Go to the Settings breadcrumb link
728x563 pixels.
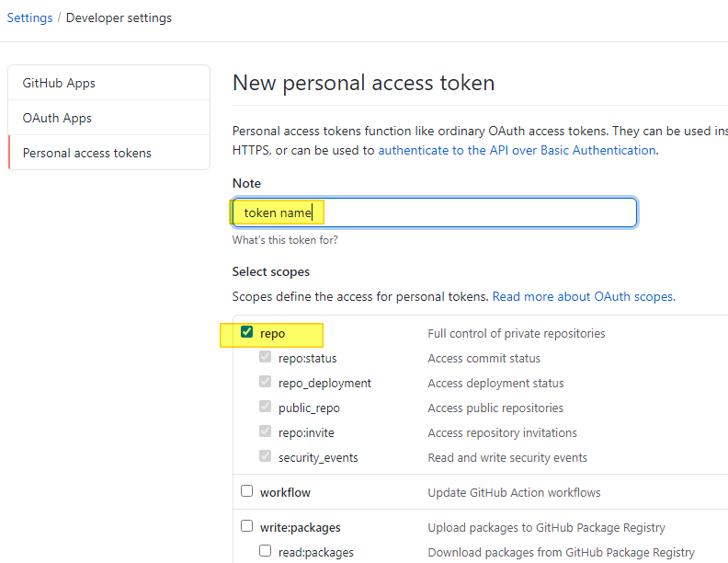click(x=29, y=17)
